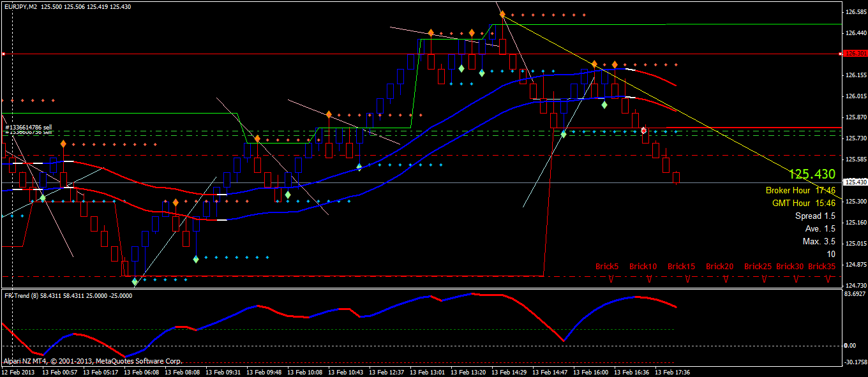Select the Brick20 label
868x377 pixels.
point(720,266)
